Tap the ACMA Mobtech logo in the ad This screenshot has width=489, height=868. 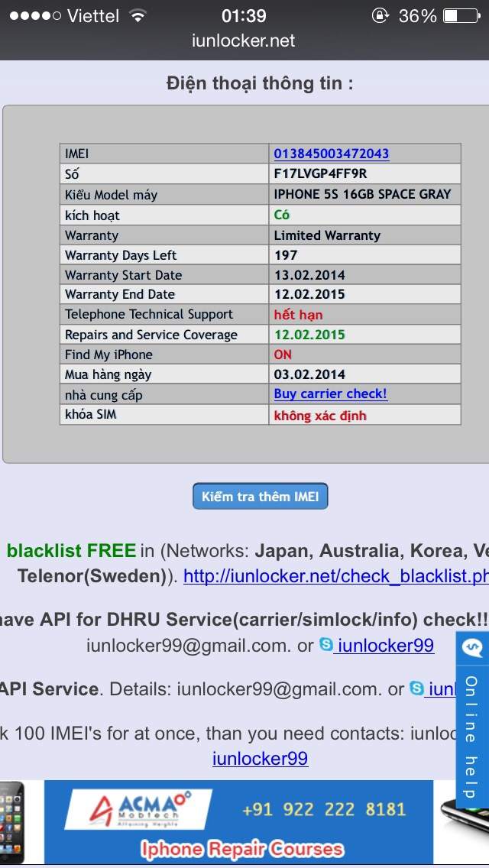pyautogui.click(x=138, y=810)
